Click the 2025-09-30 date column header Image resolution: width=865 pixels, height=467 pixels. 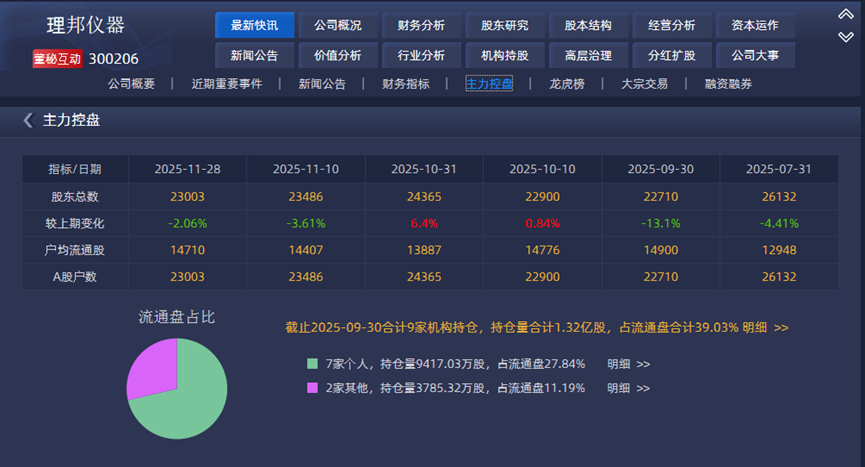pyautogui.click(x=661, y=169)
